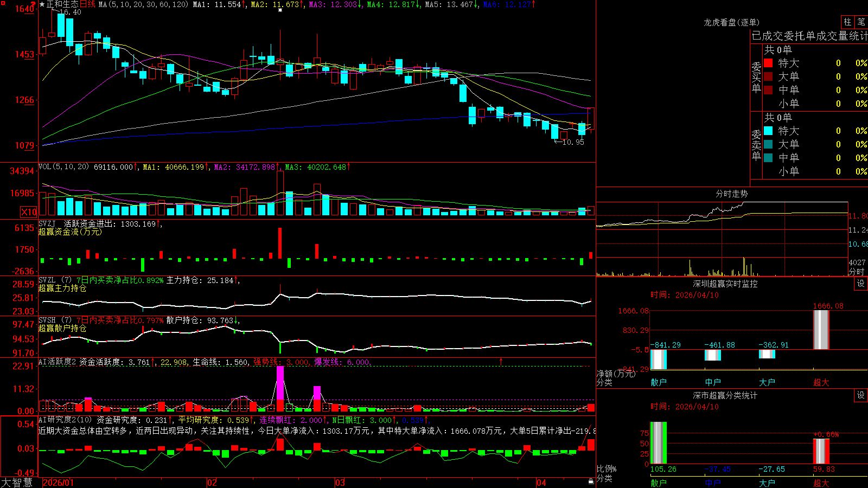Click the SVZJ indicator name
Viewport: 868px width, 488px height.
coord(47,223)
